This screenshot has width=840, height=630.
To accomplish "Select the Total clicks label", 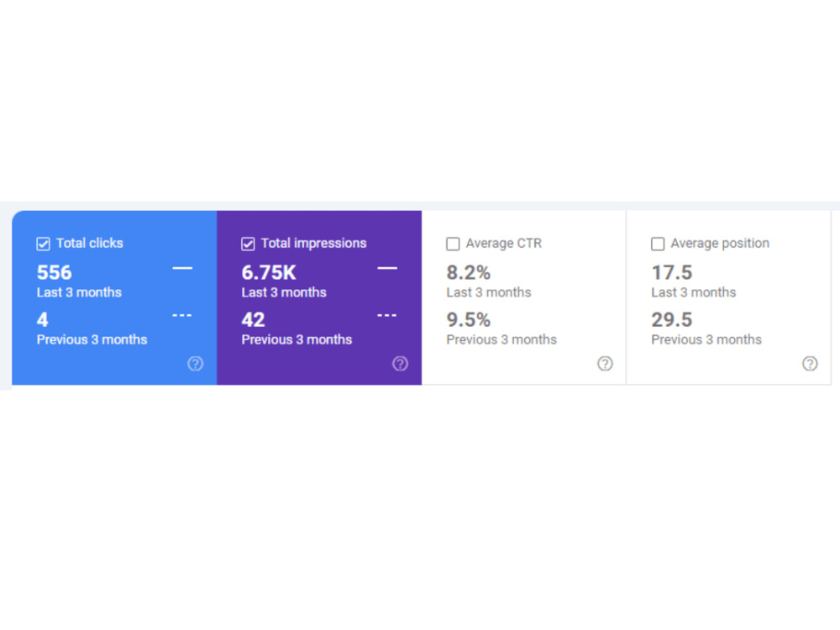I will pyautogui.click(x=90, y=244).
